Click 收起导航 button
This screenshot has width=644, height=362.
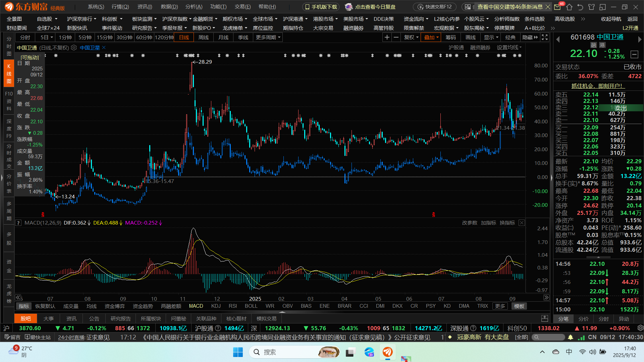pyautogui.click(x=611, y=19)
